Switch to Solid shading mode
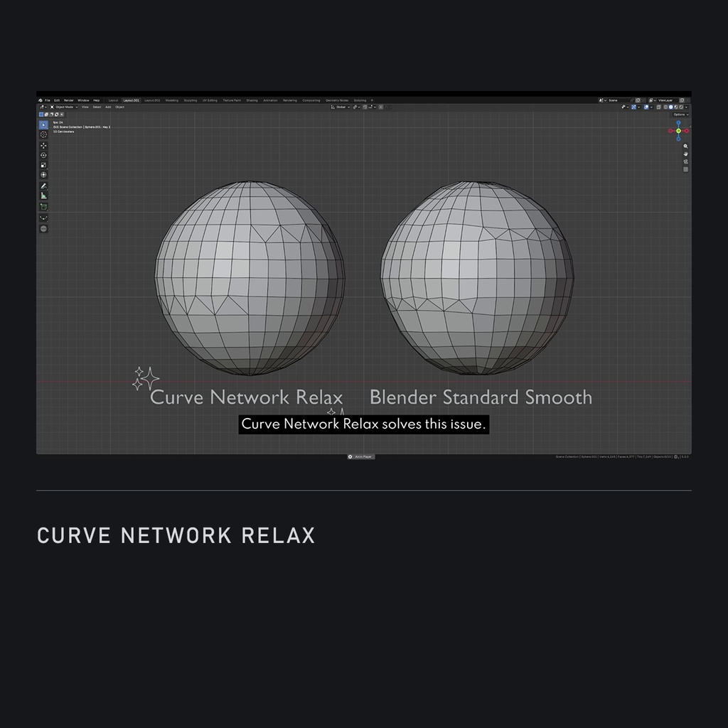This screenshot has height=728, width=728. pyautogui.click(x=670, y=107)
